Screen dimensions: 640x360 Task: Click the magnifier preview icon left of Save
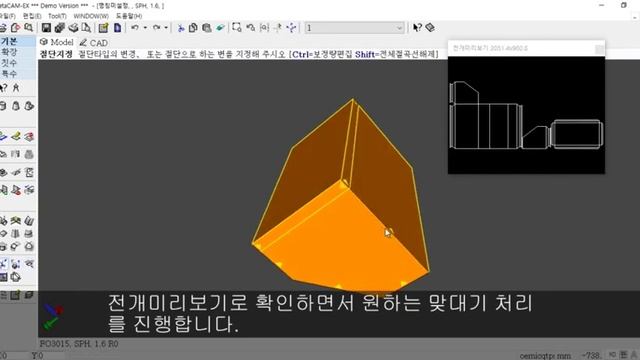pos(28,28)
